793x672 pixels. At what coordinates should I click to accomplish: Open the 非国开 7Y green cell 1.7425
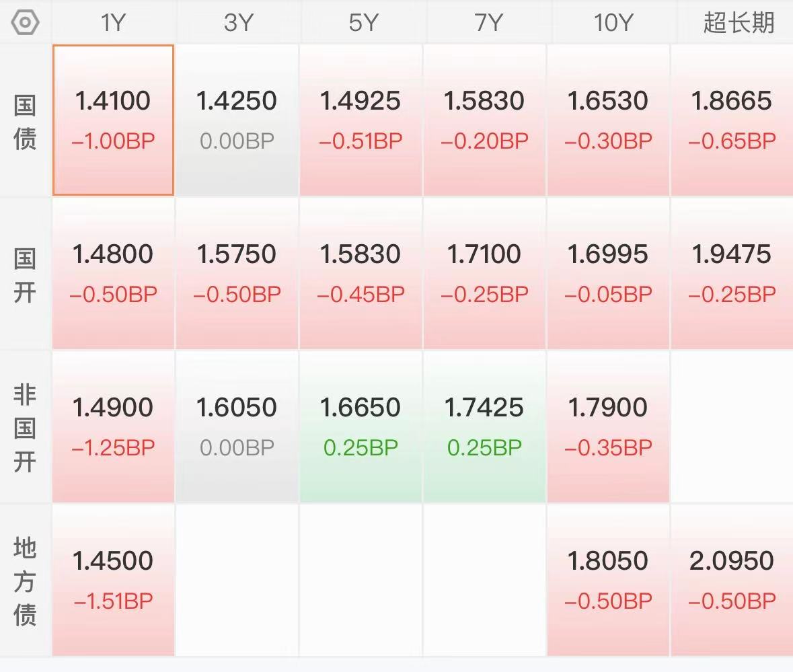pyautogui.click(x=484, y=426)
